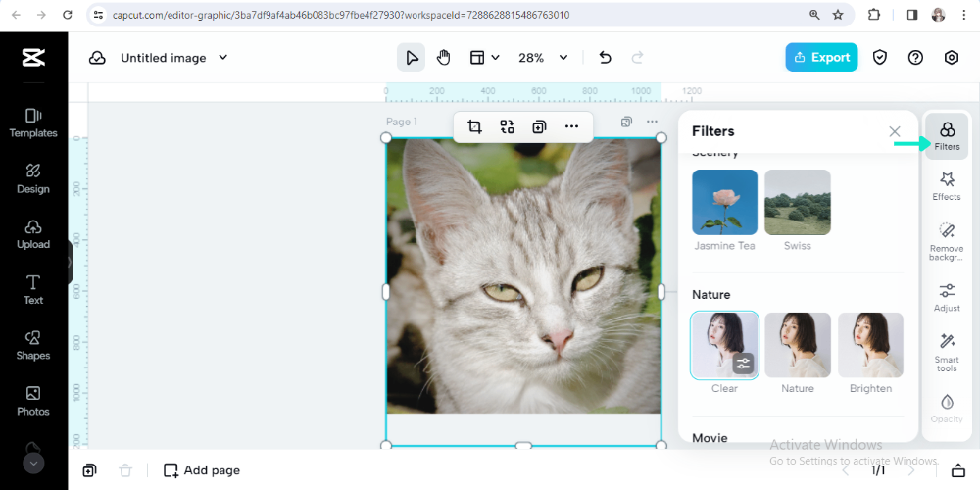
Task: Open the shield privacy icon
Action: click(x=880, y=58)
